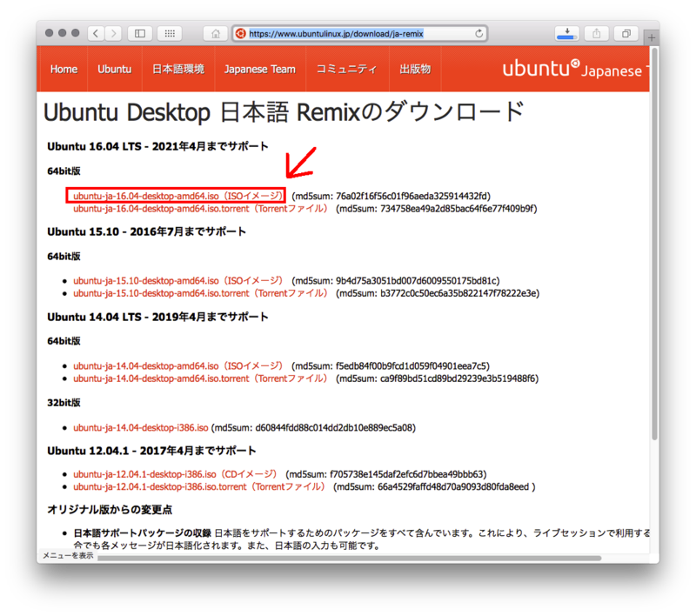
Task: Open the Ubuntu navigation item
Action: coord(115,70)
